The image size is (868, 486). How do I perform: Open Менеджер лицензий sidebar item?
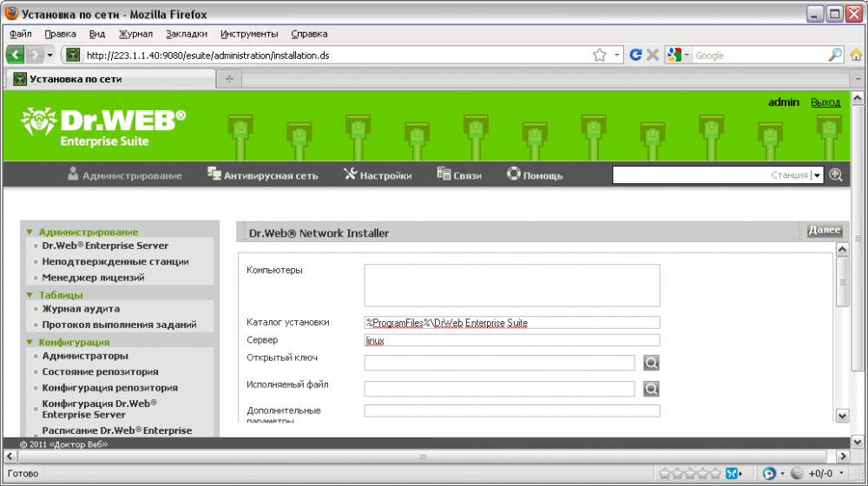pyautogui.click(x=93, y=278)
